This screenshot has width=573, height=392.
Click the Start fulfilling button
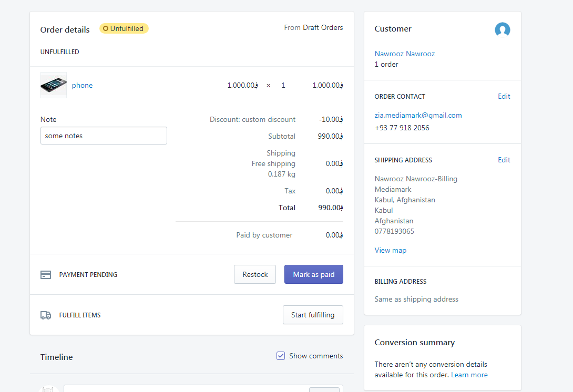pos(313,315)
